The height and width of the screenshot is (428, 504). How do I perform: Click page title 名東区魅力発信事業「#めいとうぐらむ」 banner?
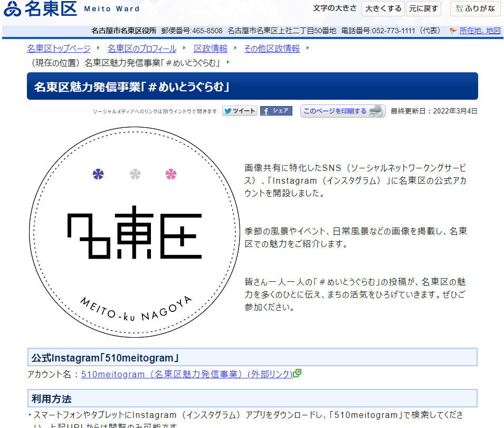[x=252, y=86]
